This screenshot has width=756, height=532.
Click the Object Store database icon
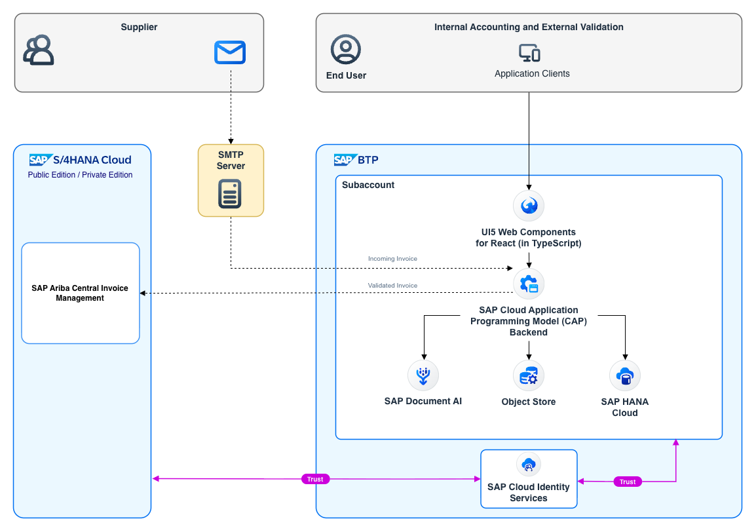[529, 375]
